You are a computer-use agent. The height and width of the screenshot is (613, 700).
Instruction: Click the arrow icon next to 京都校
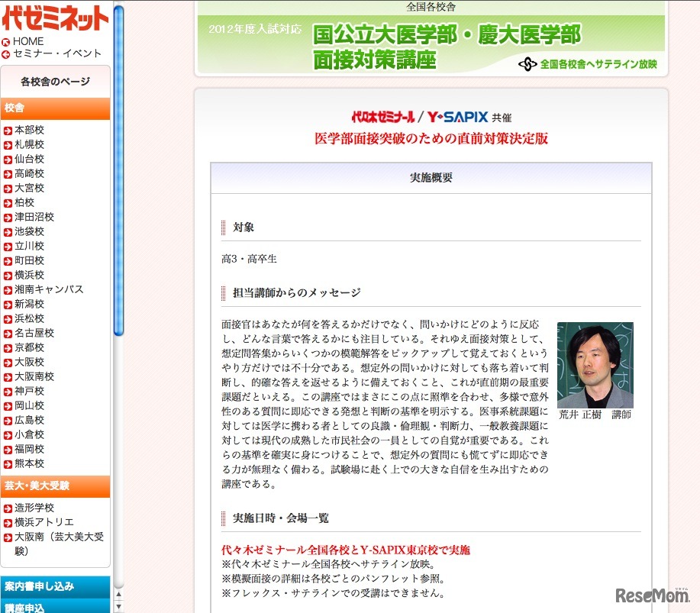click(8, 349)
